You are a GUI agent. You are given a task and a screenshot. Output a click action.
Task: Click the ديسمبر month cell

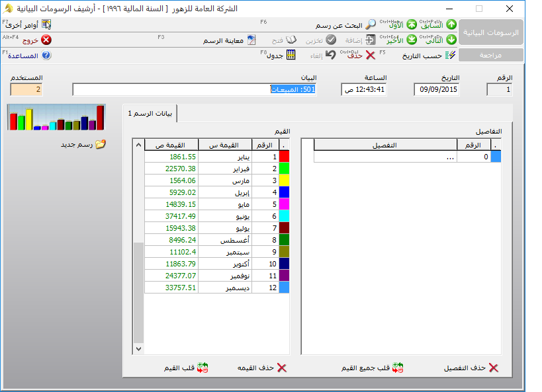pyautogui.click(x=226, y=288)
